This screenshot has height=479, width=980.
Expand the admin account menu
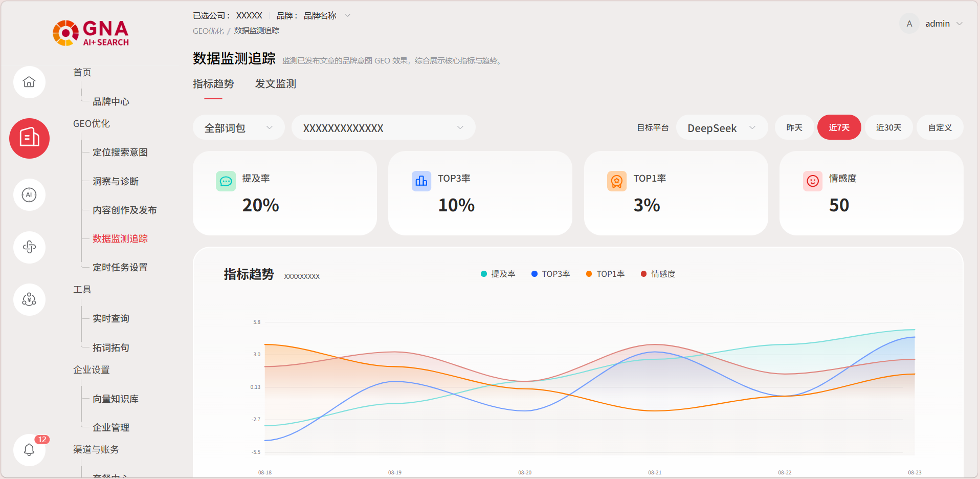(x=944, y=24)
